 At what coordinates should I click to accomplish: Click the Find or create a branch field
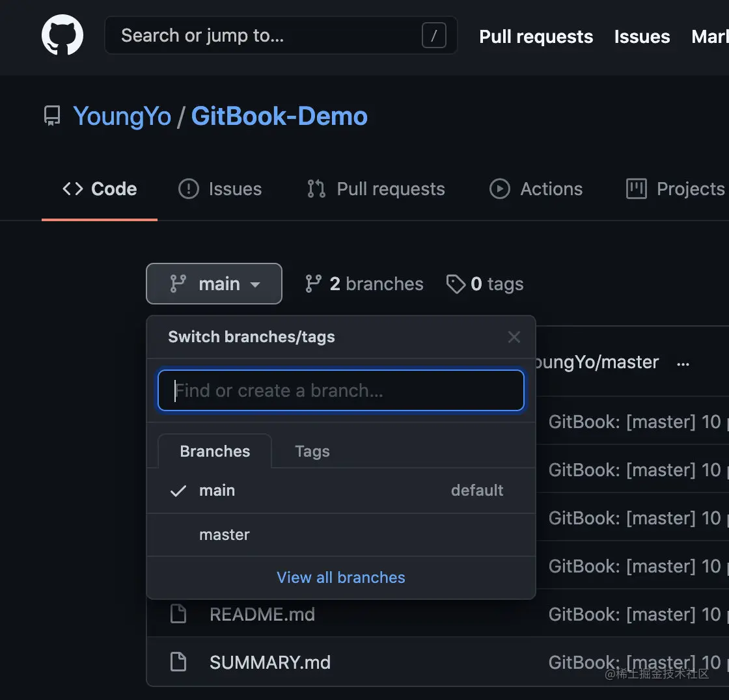341,390
